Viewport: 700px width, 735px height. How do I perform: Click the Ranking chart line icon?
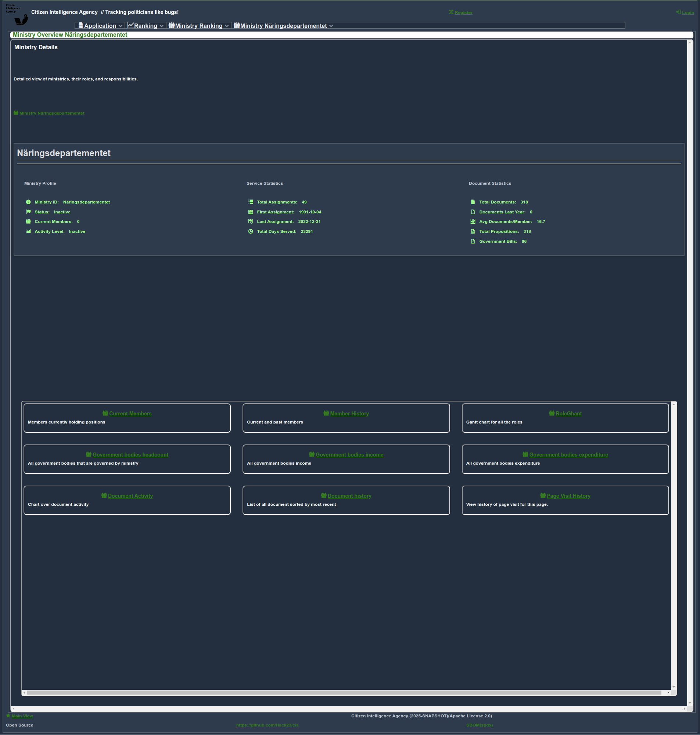click(x=130, y=26)
